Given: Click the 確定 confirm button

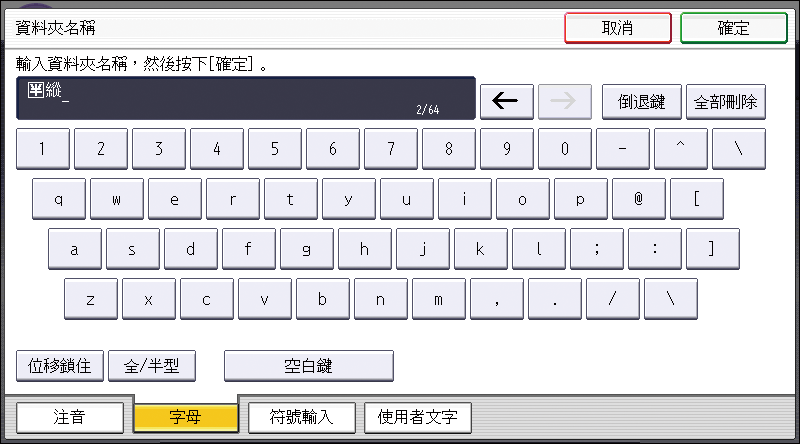Looking at the screenshot, I should [733, 28].
